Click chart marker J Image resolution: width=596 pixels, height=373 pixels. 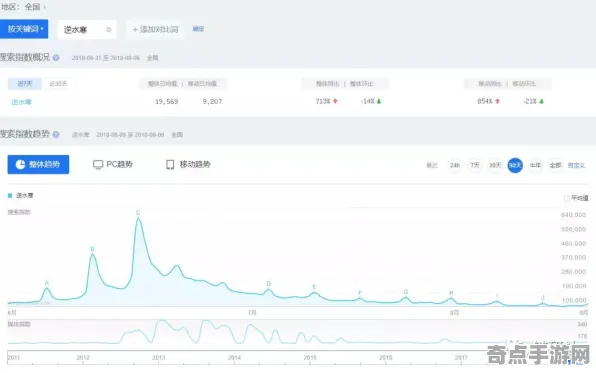[x=543, y=297]
